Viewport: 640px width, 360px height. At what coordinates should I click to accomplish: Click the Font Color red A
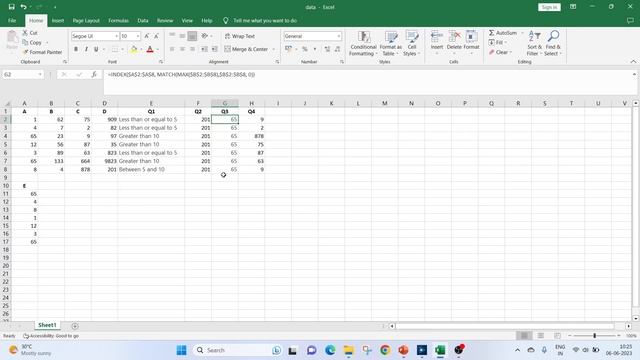150,49
